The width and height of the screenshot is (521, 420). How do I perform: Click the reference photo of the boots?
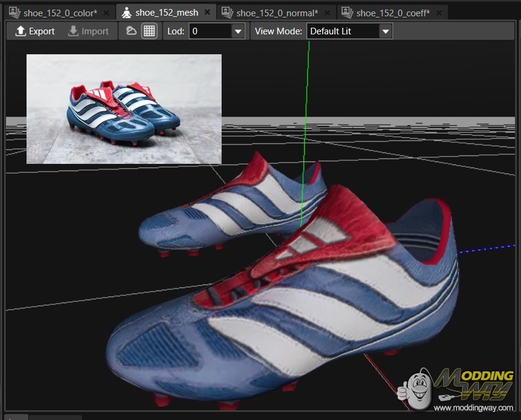[123, 109]
